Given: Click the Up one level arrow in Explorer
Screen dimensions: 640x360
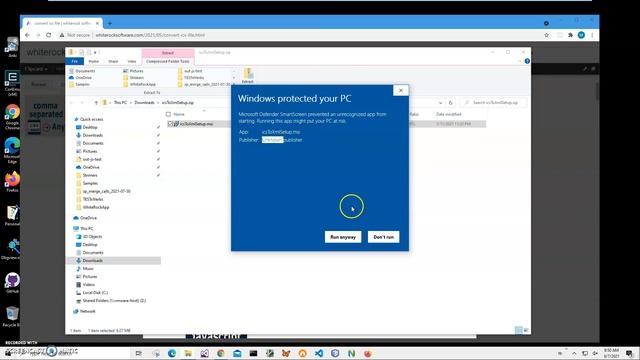Looking at the screenshot, I should (x=96, y=102).
